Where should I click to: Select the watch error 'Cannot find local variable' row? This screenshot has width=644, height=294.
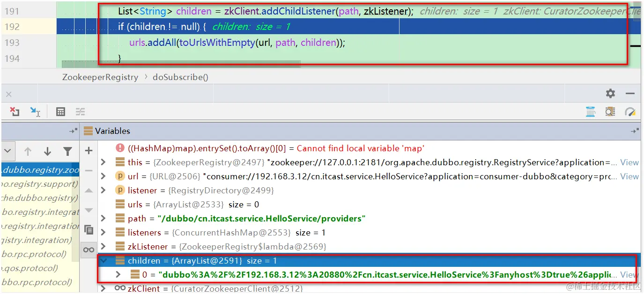click(x=369, y=148)
